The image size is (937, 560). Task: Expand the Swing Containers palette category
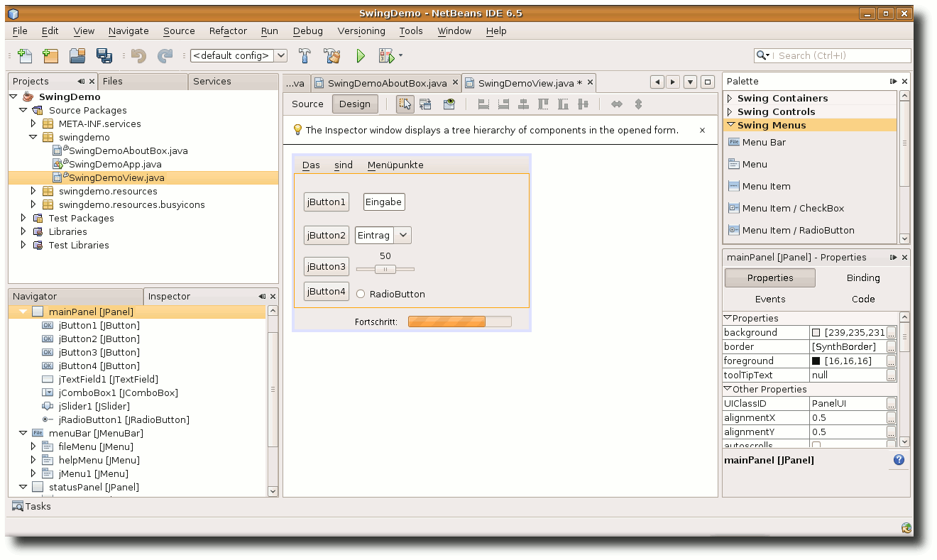(x=730, y=98)
